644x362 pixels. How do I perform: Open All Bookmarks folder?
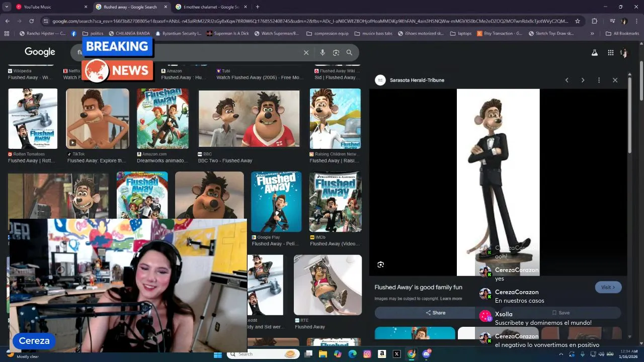coord(622,34)
